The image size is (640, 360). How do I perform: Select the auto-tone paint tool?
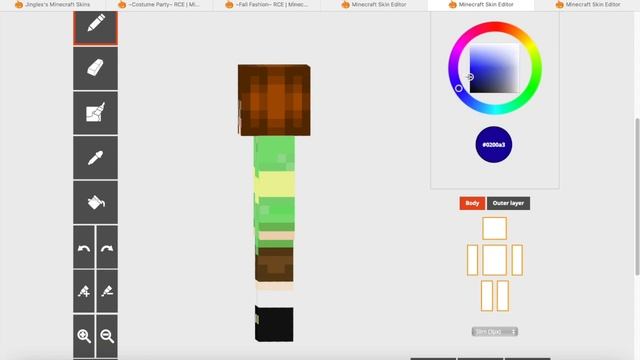[96, 113]
